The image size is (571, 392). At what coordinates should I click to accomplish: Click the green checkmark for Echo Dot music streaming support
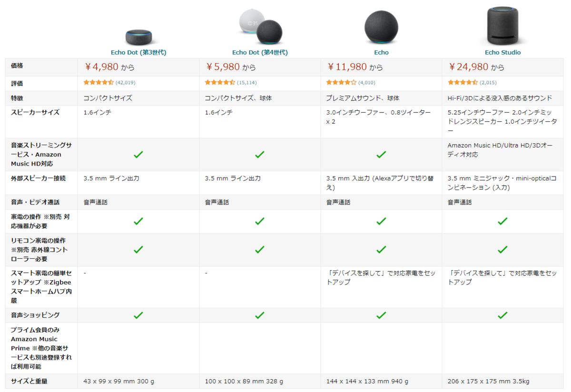pos(138,155)
